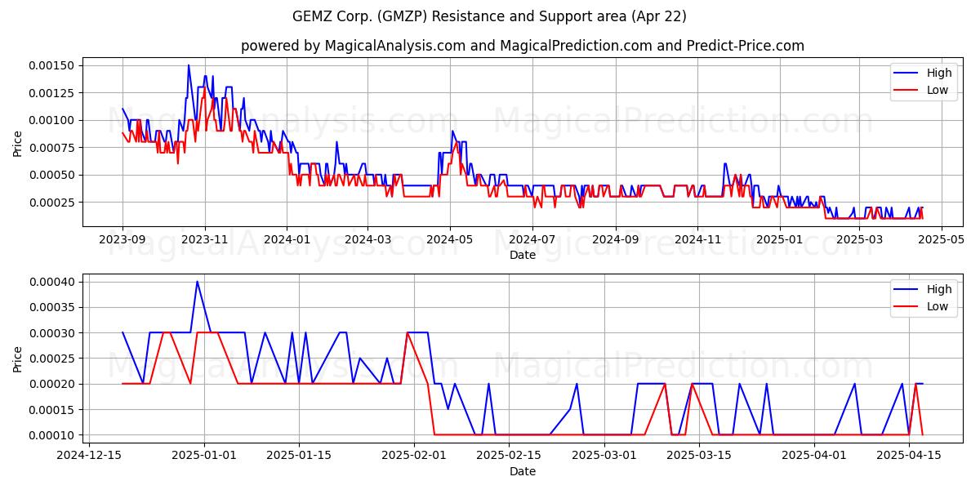Click the '2025-02-01' date label on the bottom chart

[x=414, y=456]
